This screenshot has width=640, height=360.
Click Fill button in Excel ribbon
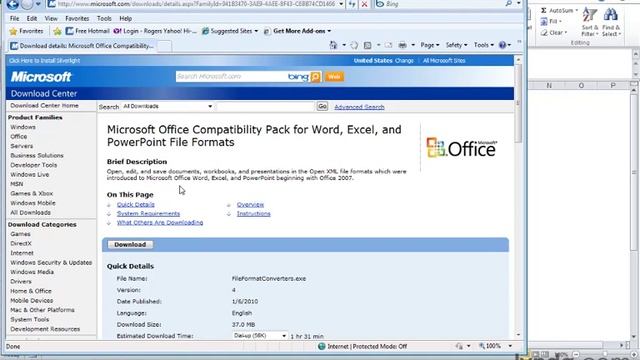pos(552,21)
